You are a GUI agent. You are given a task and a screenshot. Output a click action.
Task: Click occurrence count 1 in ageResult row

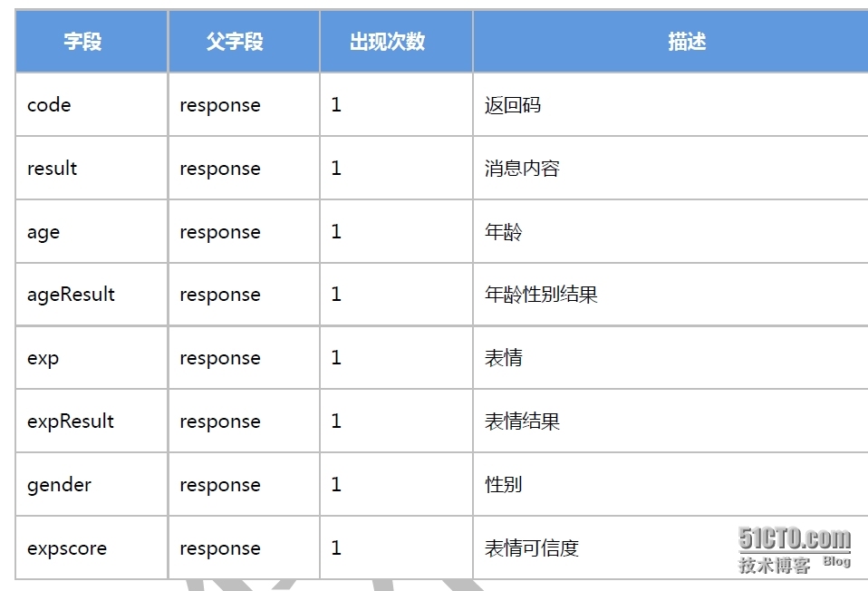pos(336,294)
